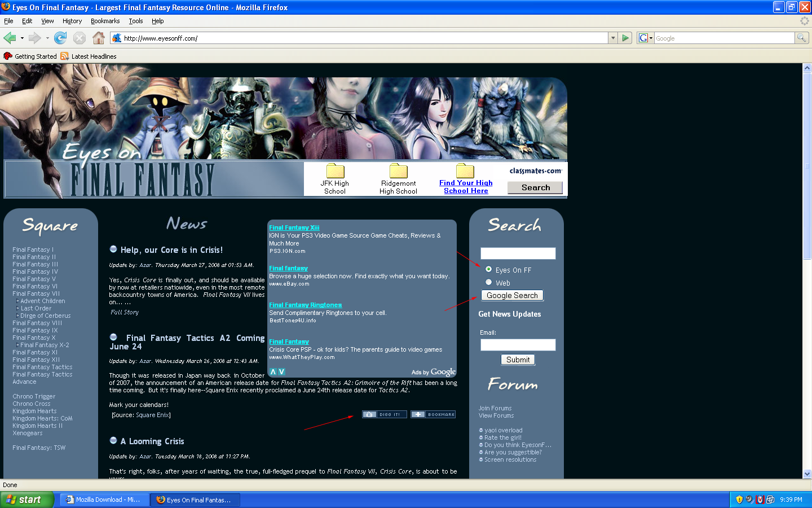The width and height of the screenshot is (812, 508).
Task: Open the Edit menu
Action: click(27, 21)
